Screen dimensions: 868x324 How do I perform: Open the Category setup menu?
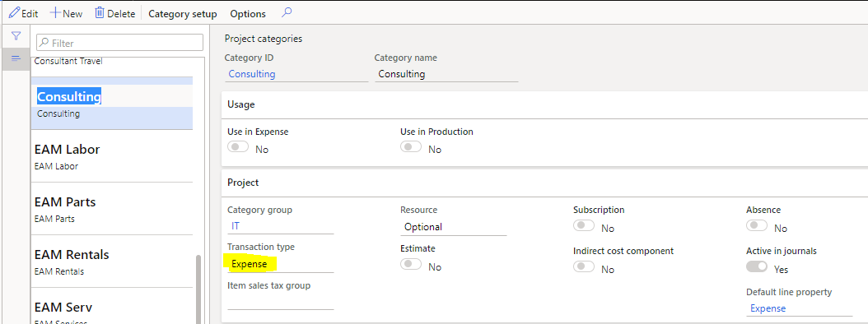(x=183, y=14)
